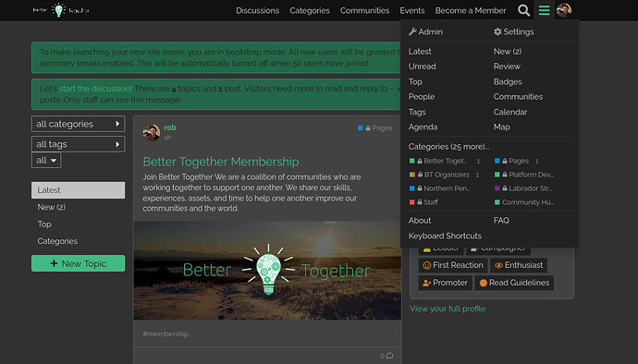This screenshot has width=638, height=364.
Task: Select Agenda in the hamburger menu
Action: click(x=423, y=127)
